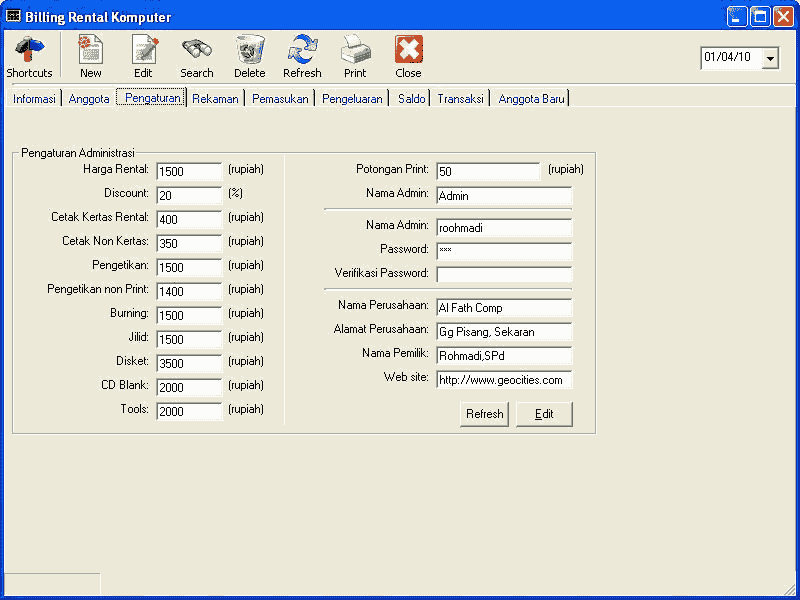
Task: Click the window resize grip corner
Action: coord(789,589)
